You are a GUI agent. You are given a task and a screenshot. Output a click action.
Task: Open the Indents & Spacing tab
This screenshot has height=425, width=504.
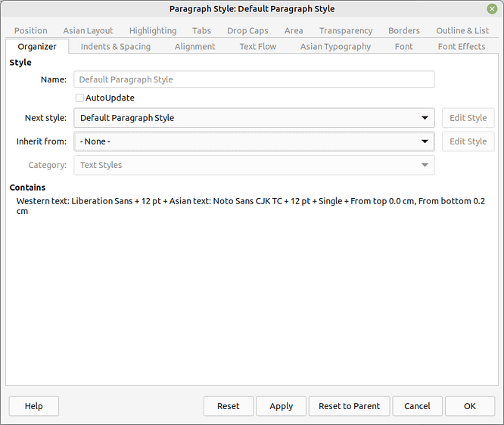(116, 47)
